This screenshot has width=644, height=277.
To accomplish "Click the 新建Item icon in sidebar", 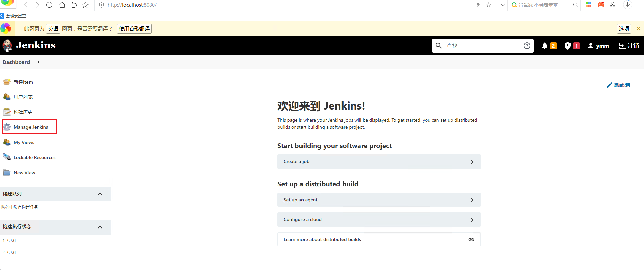I will [x=7, y=82].
